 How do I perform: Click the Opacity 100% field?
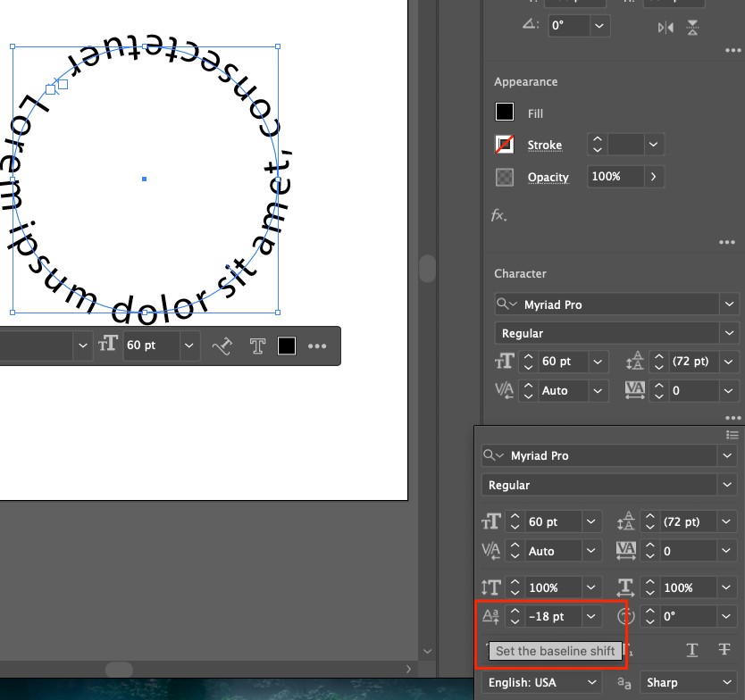[615, 177]
